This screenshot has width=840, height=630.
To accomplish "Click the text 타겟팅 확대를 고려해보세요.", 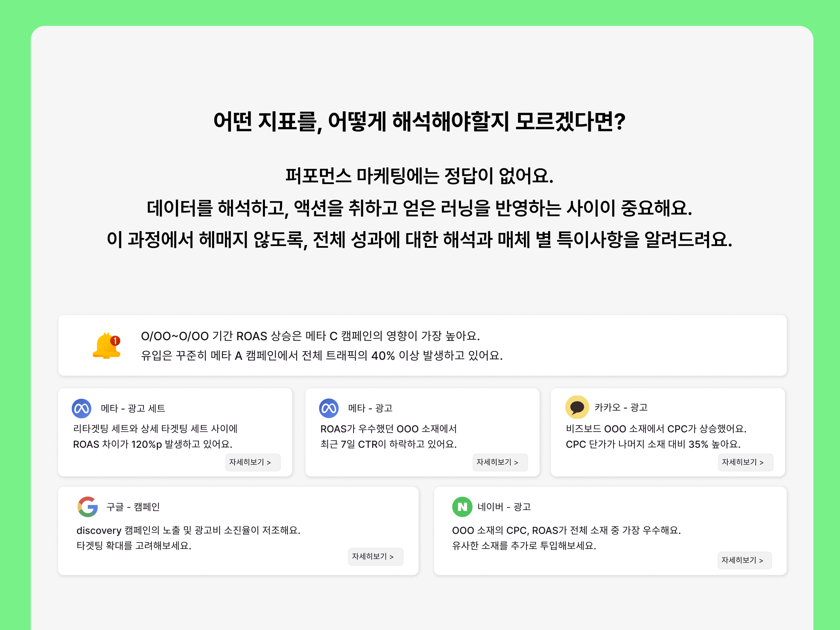I will [134, 546].
